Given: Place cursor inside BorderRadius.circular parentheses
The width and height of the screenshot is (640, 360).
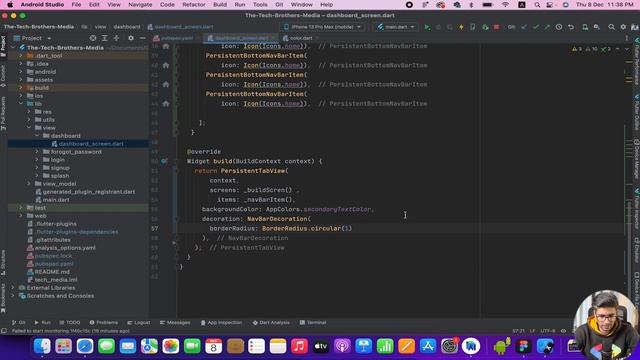Looking at the screenshot, I should coord(346,229).
